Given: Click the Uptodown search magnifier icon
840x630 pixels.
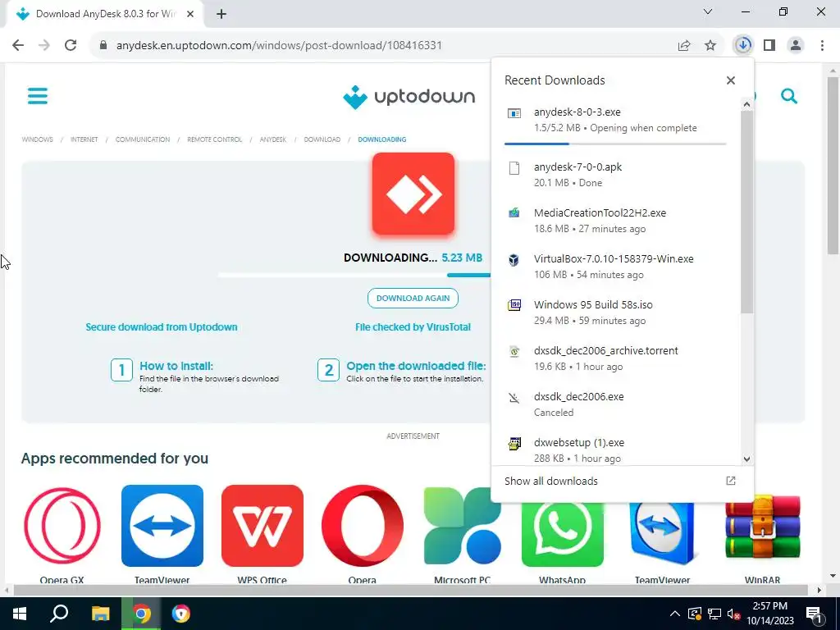Looking at the screenshot, I should 788,96.
